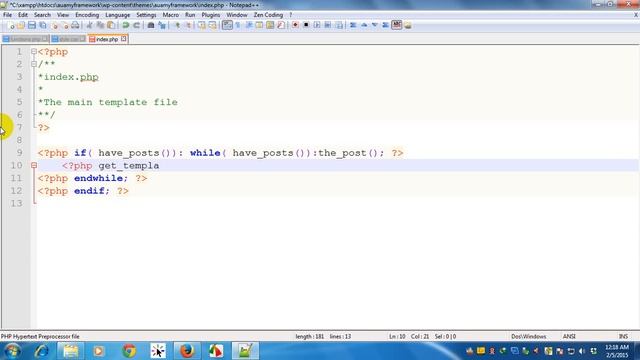Viewport: 640px width, 360px height.
Task: Click 'length : 181' in status bar
Action: [x=310, y=337]
